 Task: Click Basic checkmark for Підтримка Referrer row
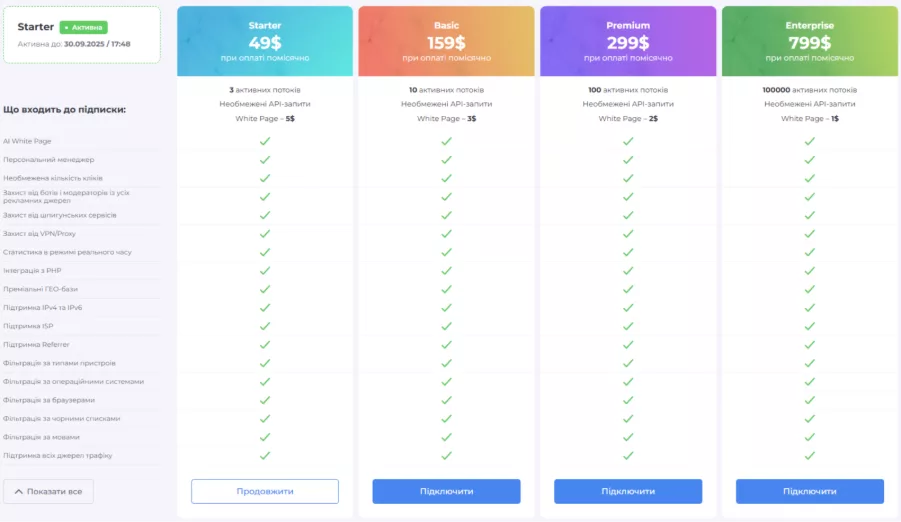tap(446, 344)
